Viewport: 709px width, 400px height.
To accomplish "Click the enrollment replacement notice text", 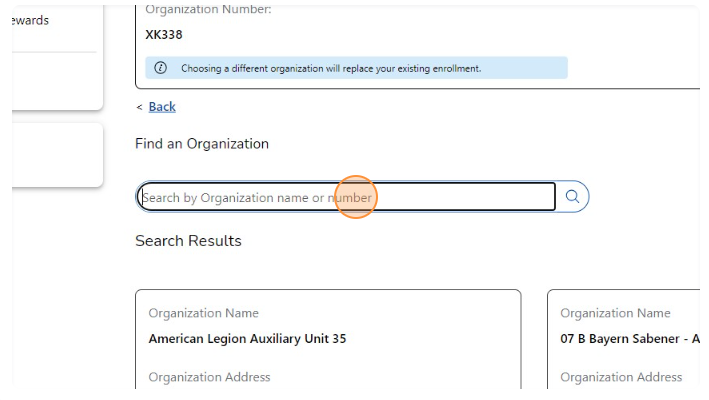I will tap(330, 69).
